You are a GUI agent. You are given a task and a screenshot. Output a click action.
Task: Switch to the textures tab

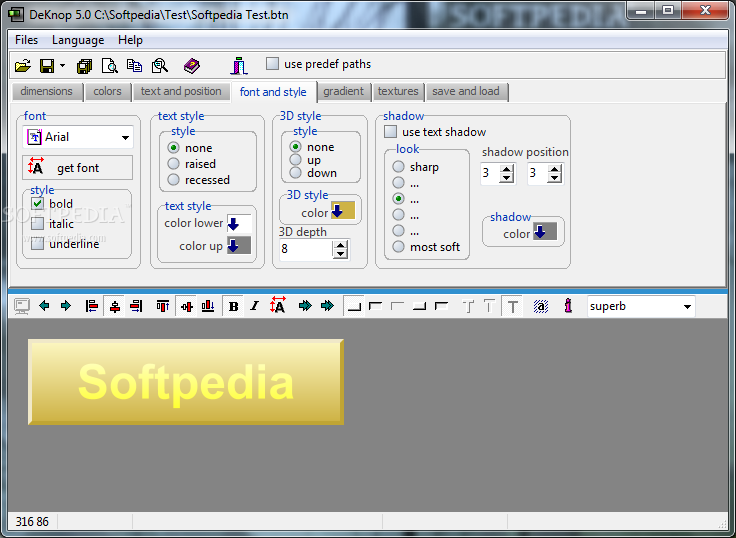(398, 92)
